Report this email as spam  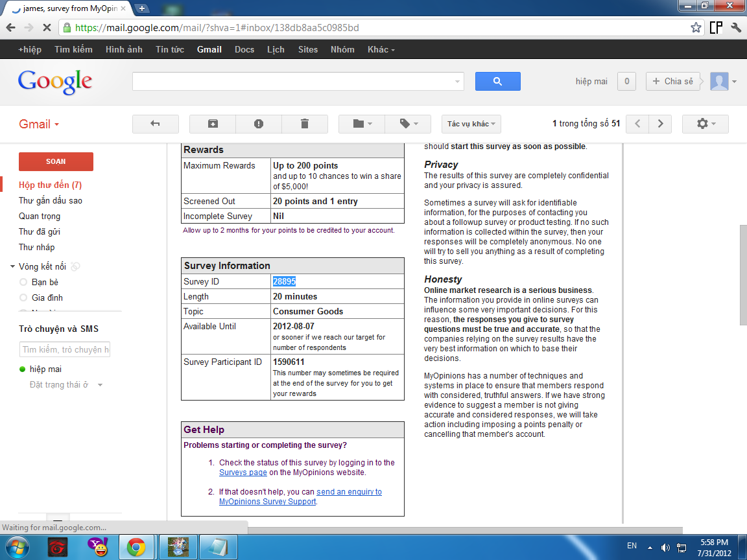pos(259,124)
